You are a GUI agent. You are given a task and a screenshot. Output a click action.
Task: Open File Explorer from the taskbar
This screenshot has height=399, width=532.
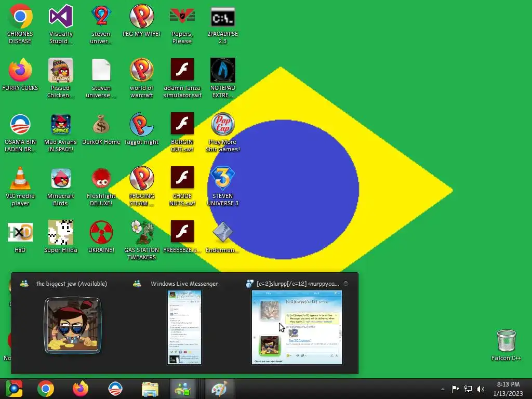pyautogui.click(x=150, y=389)
